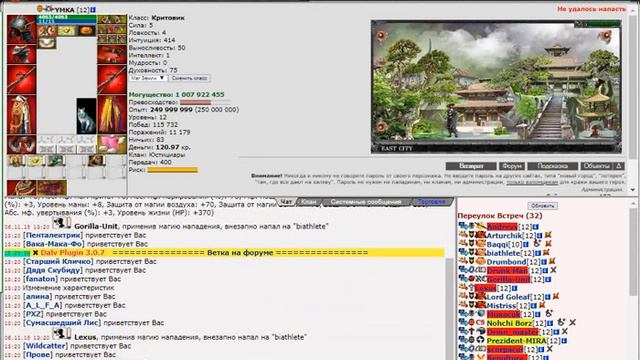
Task: Open info icon next to УМКА [12]
Action: pyautogui.click(x=93, y=9)
